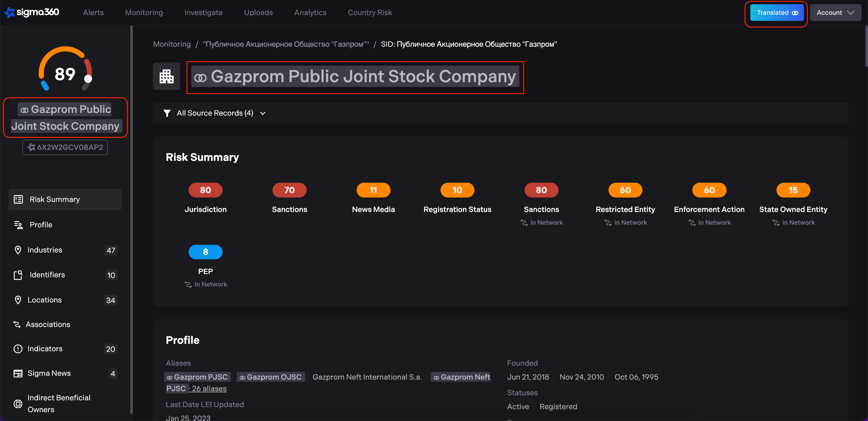Click the filter funnel icon

[167, 113]
